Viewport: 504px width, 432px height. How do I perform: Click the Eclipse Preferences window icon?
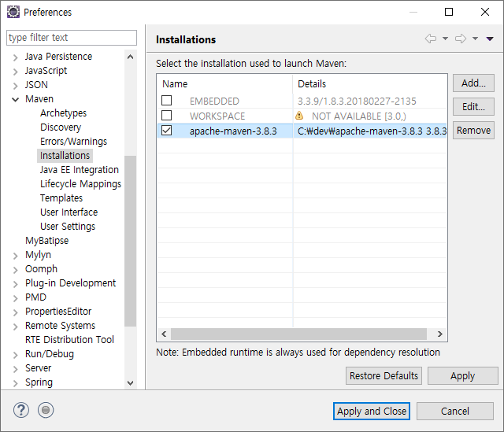tap(13, 12)
